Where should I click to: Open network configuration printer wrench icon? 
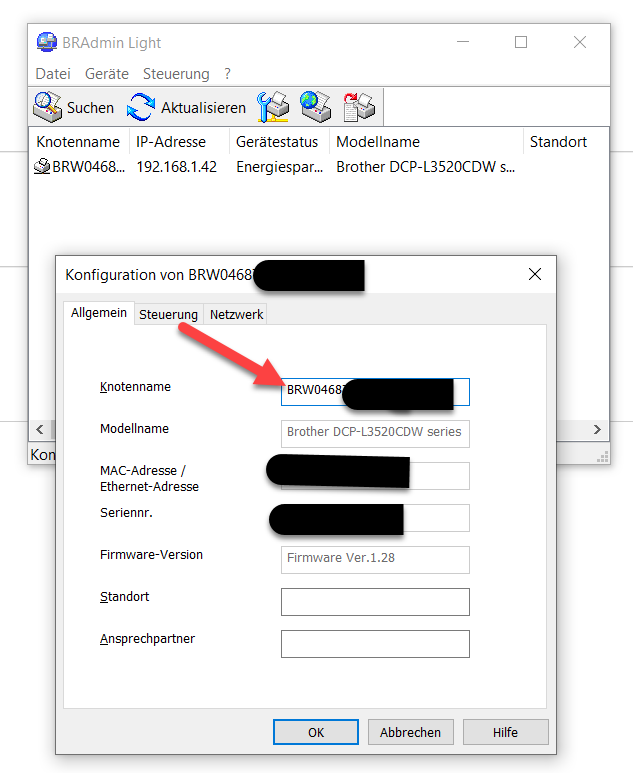click(x=273, y=106)
